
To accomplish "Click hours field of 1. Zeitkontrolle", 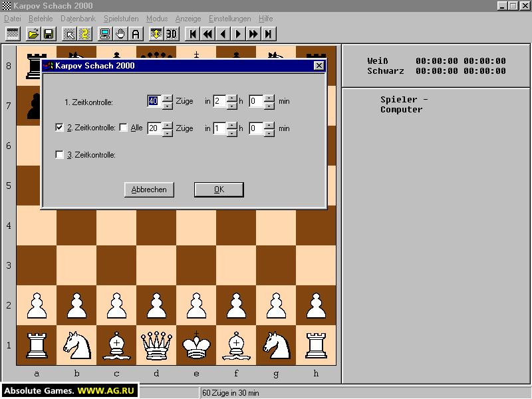I will point(220,102).
